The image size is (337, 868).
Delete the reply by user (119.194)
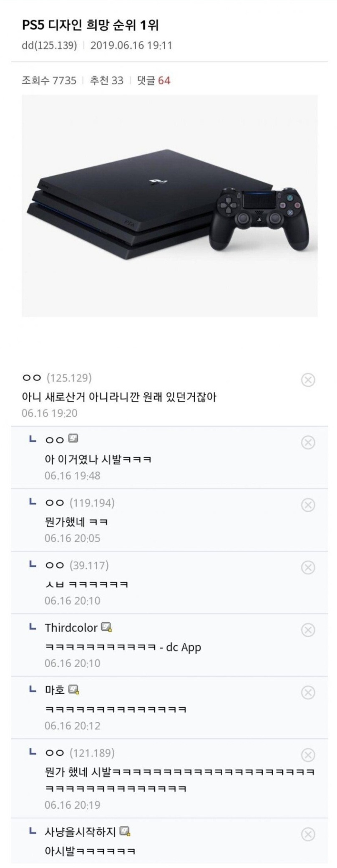308,505
